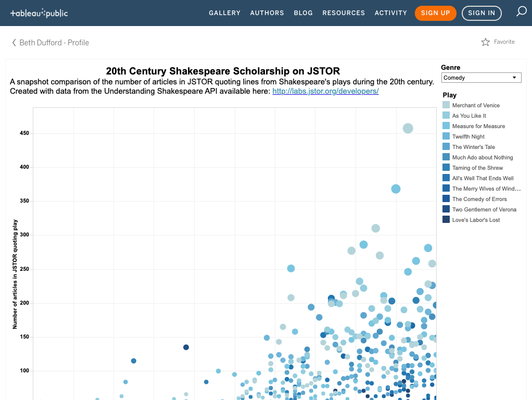Click the large data point near 370 articles
The height and width of the screenshot is (400, 532).
tap(396, 189)
